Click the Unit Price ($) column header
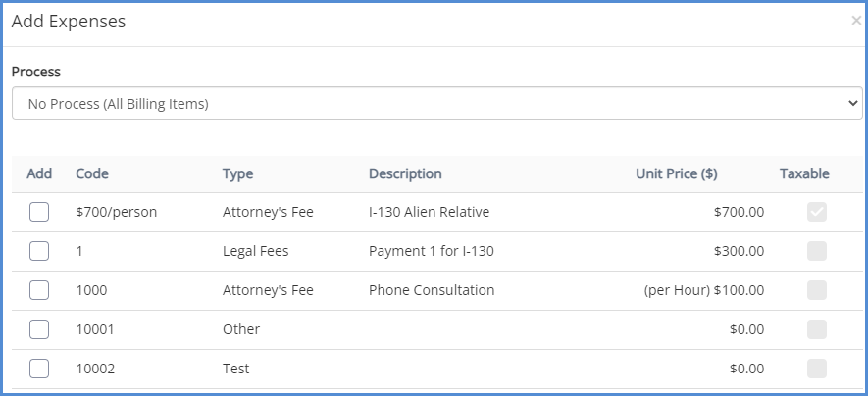This screenshot has height=396, width=868. click(676, 173)
